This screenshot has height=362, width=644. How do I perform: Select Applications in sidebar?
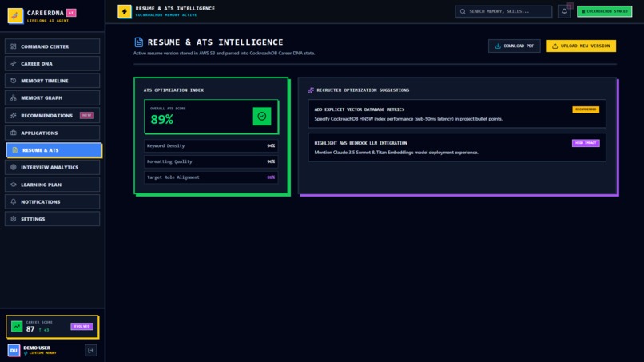pos(52,133)
